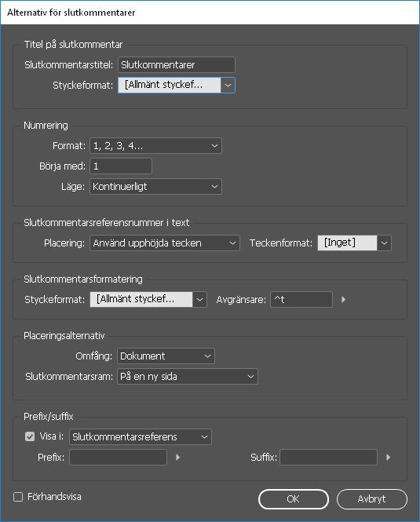Screen dimensions: 420x522
Task: Click the Börja med number field
Action: click(121, 166)
